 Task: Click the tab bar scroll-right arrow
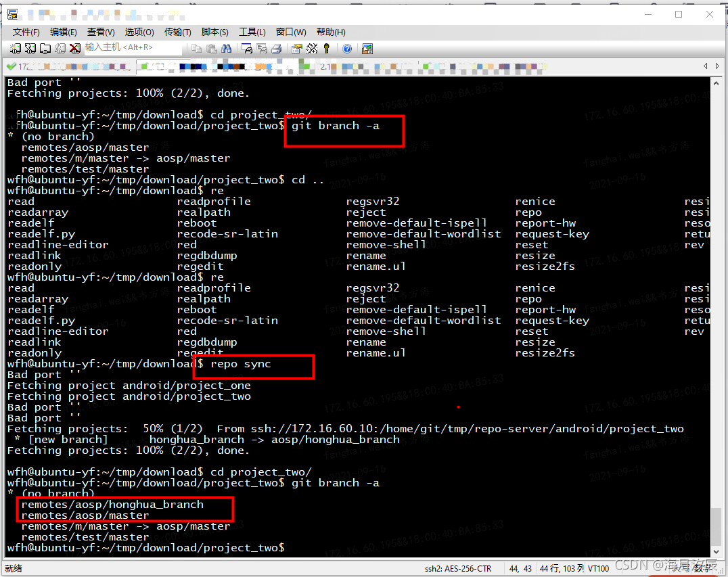click(717, 66)
